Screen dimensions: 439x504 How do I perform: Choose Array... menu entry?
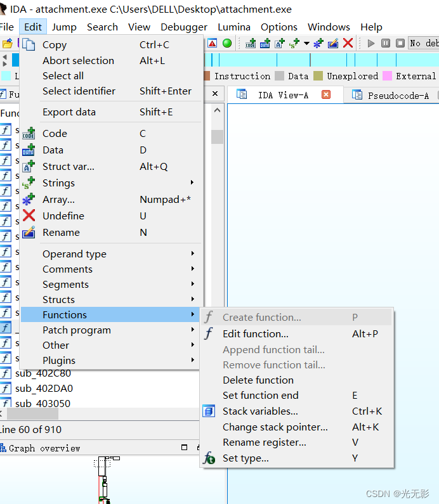pos(110,199)
